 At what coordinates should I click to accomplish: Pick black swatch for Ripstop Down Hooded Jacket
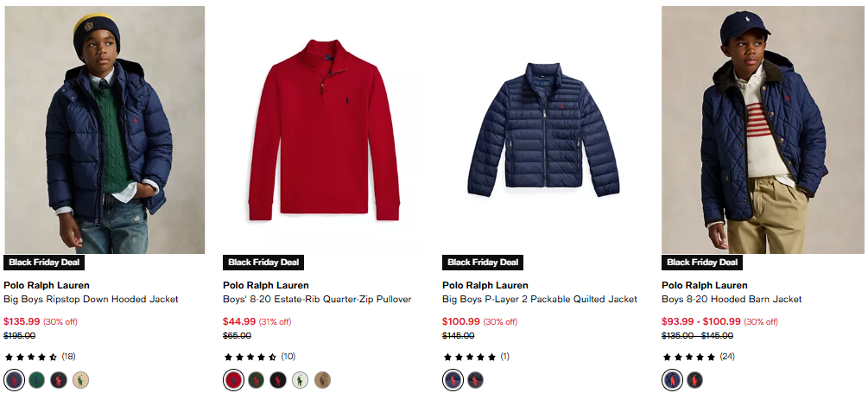pyautogui.click(x=59, y=379)
